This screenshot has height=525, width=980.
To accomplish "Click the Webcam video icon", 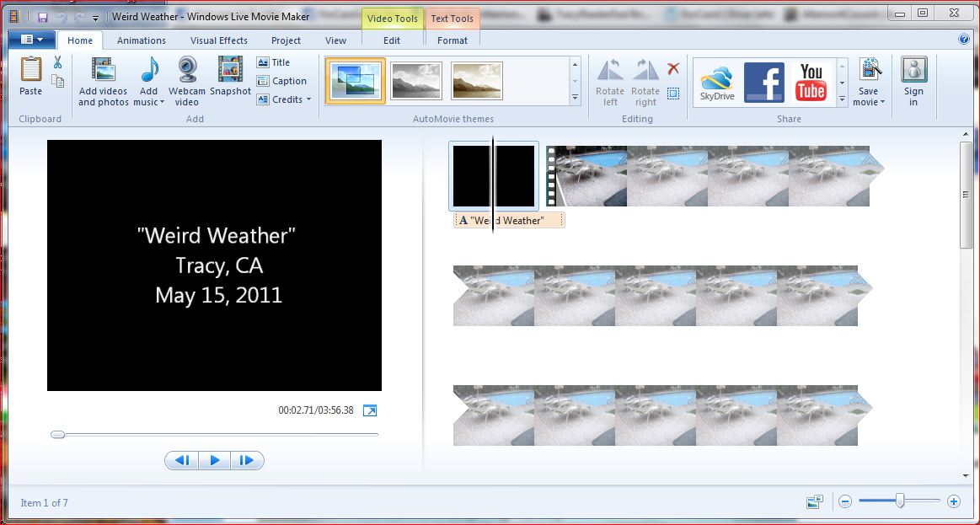I will tap(187, 81).
